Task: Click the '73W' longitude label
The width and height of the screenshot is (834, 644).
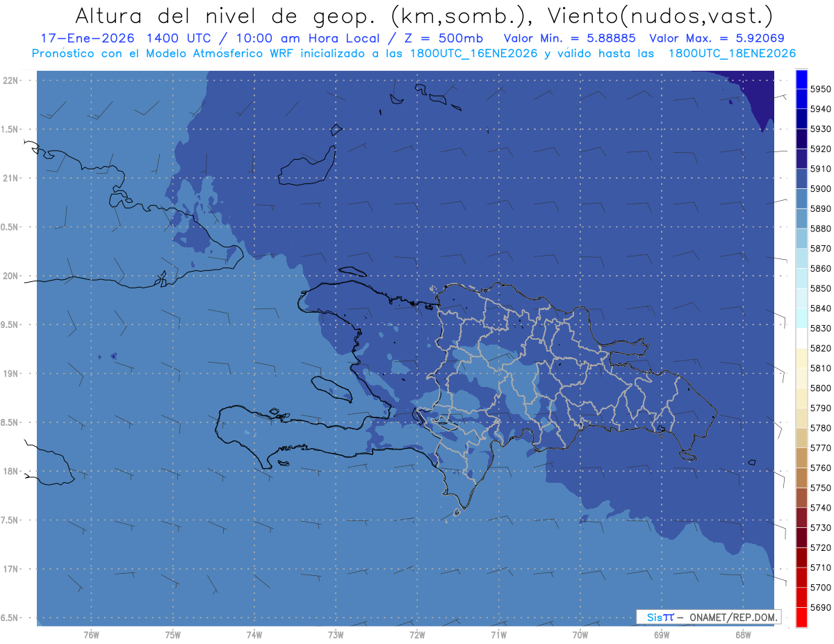Action: coord(336,634)
